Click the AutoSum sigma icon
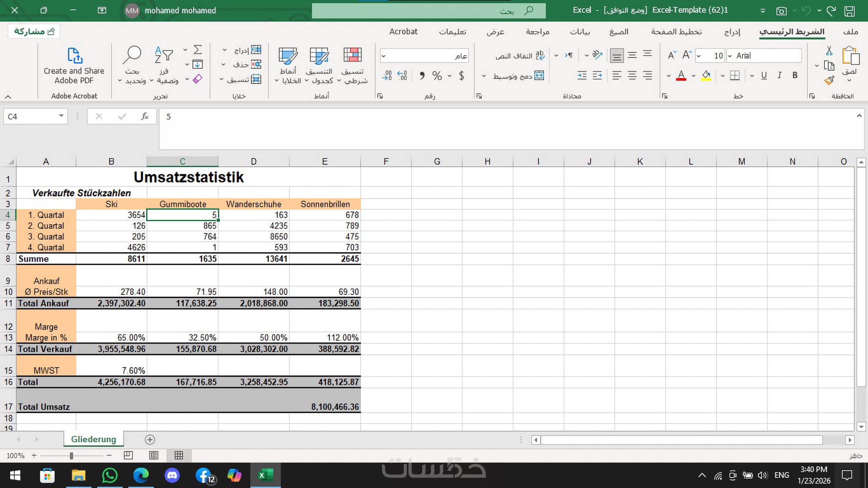This screenshot has height=488, width=868. click(197, 50)
